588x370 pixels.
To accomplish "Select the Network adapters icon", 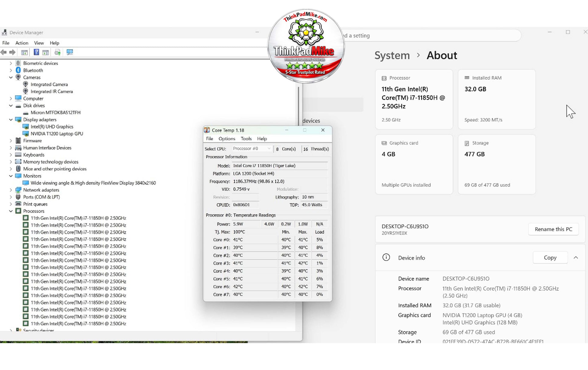I will click(18, 190).
